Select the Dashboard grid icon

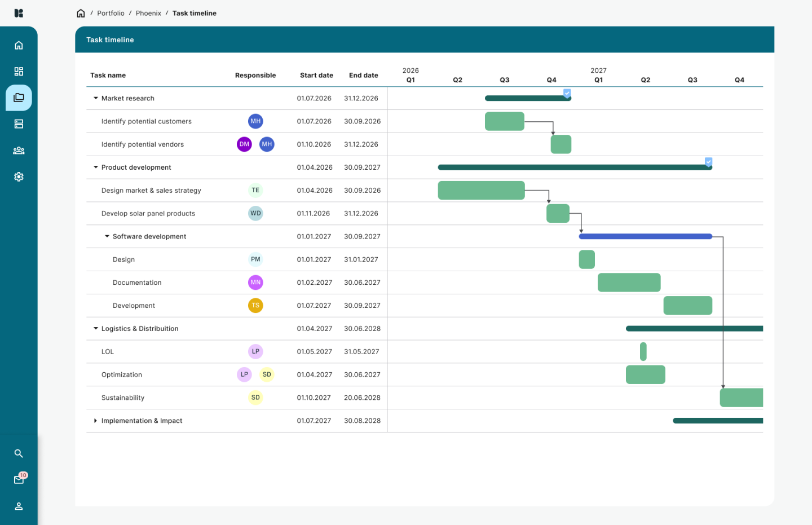click(19, 71)
